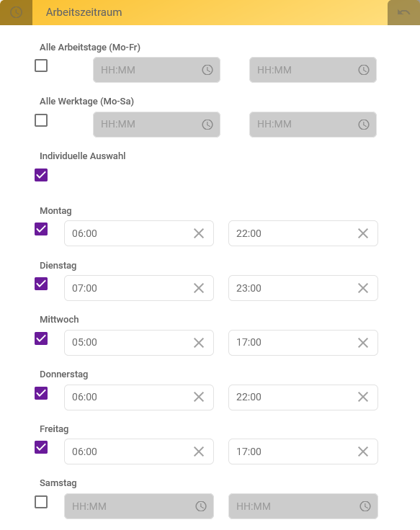This screenshot has height=530, width=420.
Task: Open clock picker in Mo-Fr start field
Action: coord(207,70)
